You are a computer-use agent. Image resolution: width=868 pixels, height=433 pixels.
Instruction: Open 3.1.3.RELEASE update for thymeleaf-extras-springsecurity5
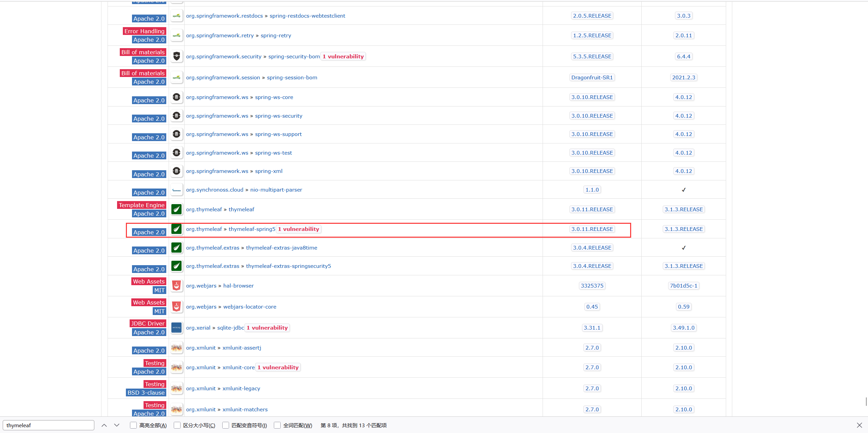pos(684,266)
